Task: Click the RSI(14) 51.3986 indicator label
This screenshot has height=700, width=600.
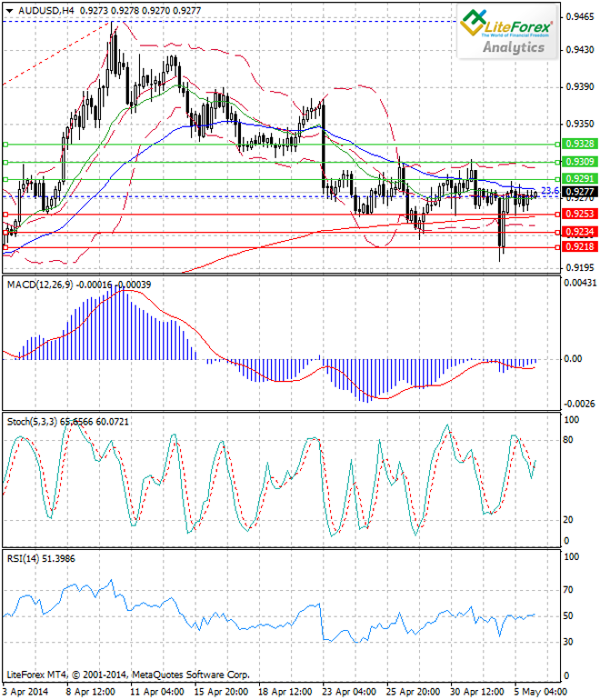Action: pos(41,559)
